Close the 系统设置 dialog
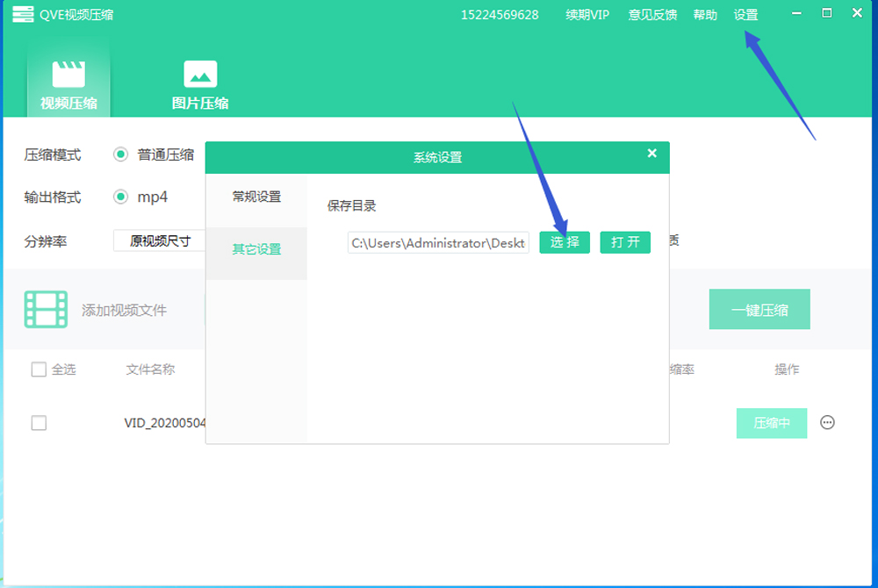 point(651,154)
